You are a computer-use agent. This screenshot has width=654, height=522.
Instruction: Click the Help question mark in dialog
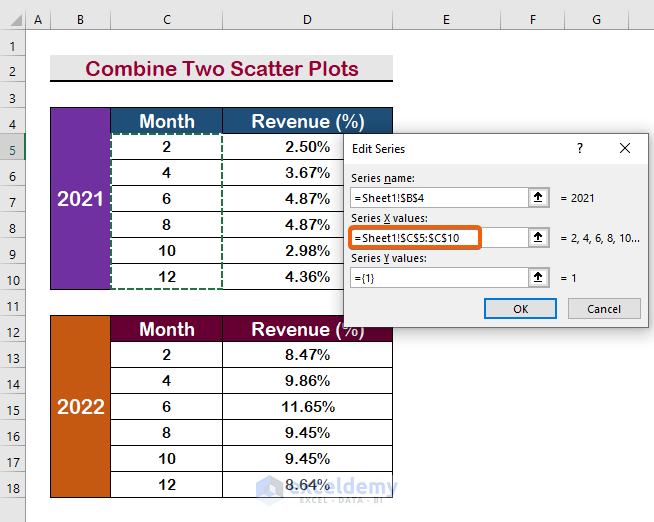point(579,148)
